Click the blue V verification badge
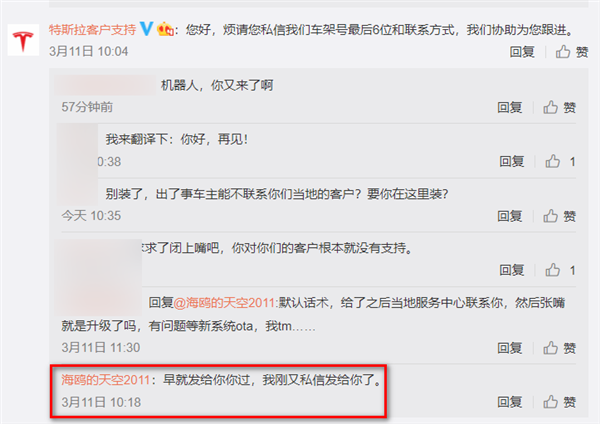 pyautogui.click(x=147, y=29)
